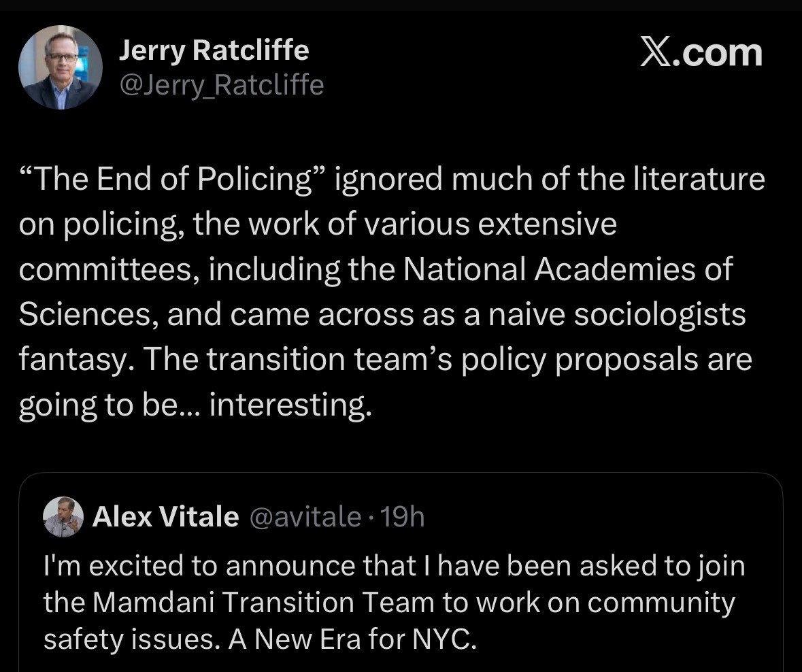802x672 pixels.
Task: Click the 19h timestamp on quoted post
Action: pyautogui.click(x=403, y=518)
